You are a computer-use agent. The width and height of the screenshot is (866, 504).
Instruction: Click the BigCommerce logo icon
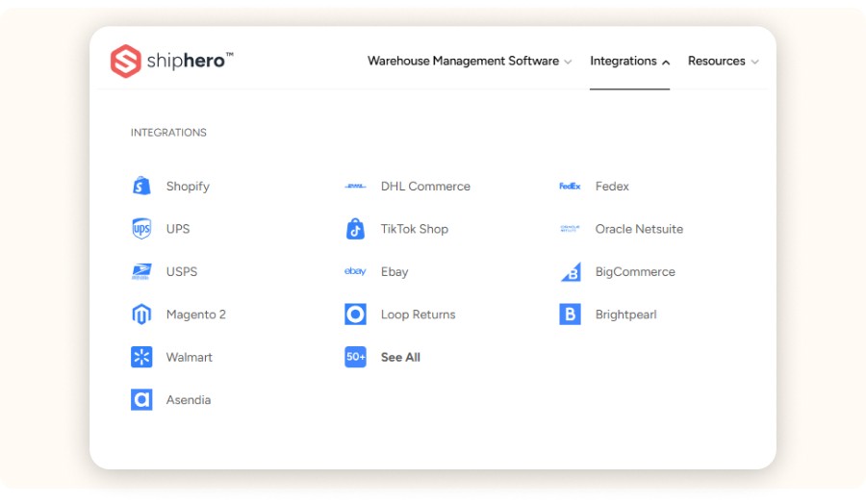(571, 271)
